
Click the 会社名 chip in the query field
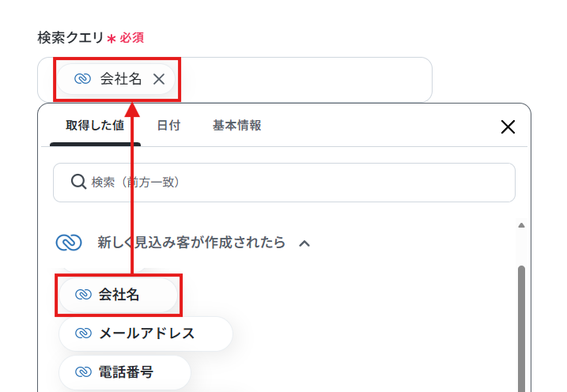click(x=116, y=79)
